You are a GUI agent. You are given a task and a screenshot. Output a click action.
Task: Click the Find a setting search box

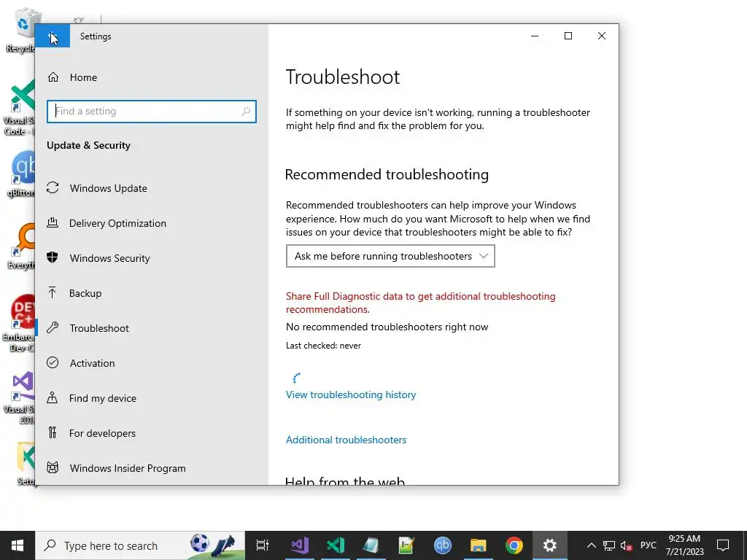[152, 112]
